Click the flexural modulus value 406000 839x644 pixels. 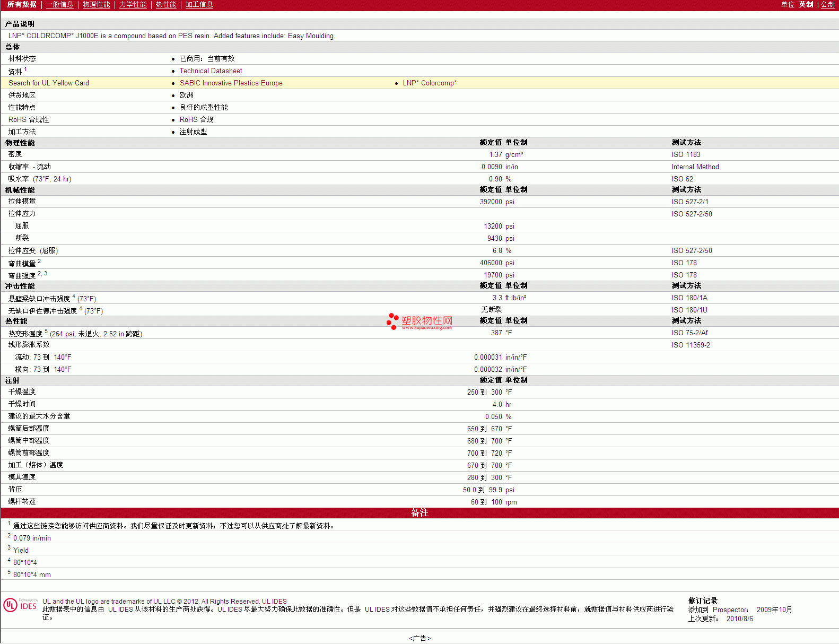click(x=491, y=263)
